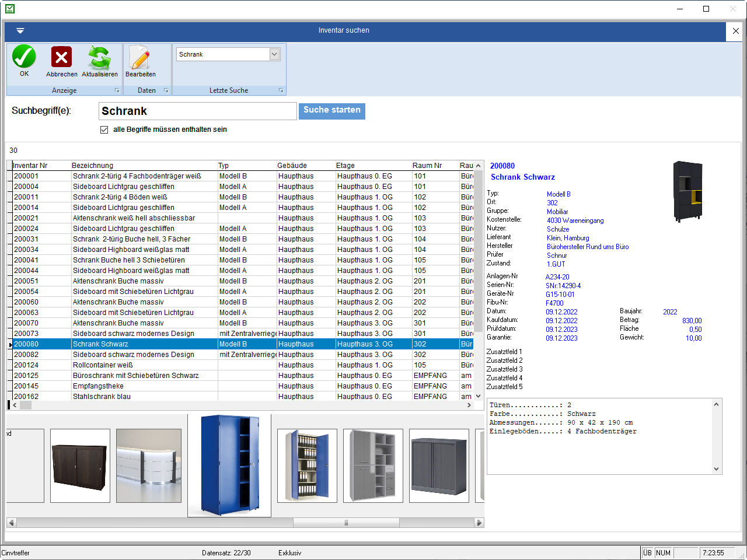Click the notes box scroll up arrow
This screenshot has height=560, width=747.
click(717, 404)
